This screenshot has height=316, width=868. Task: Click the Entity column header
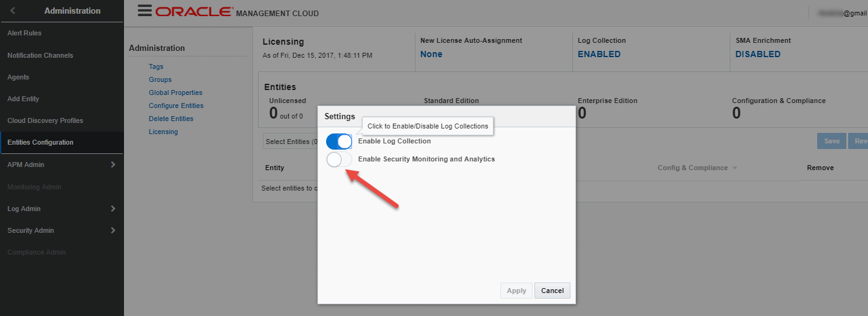point(275,168)
